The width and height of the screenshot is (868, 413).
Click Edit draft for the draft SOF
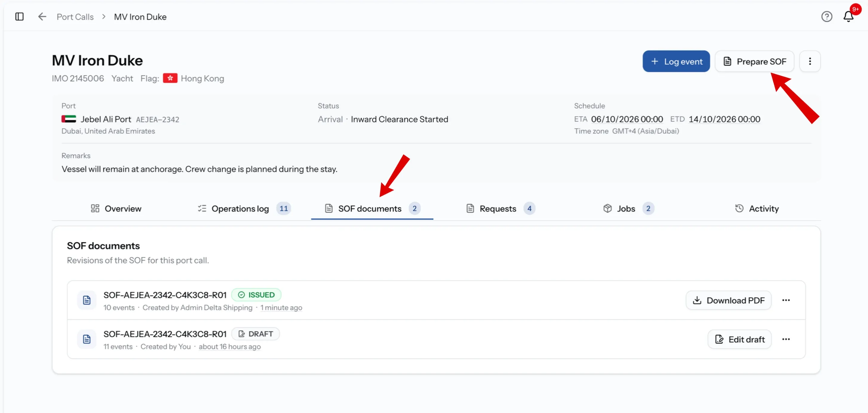point(739,339)
